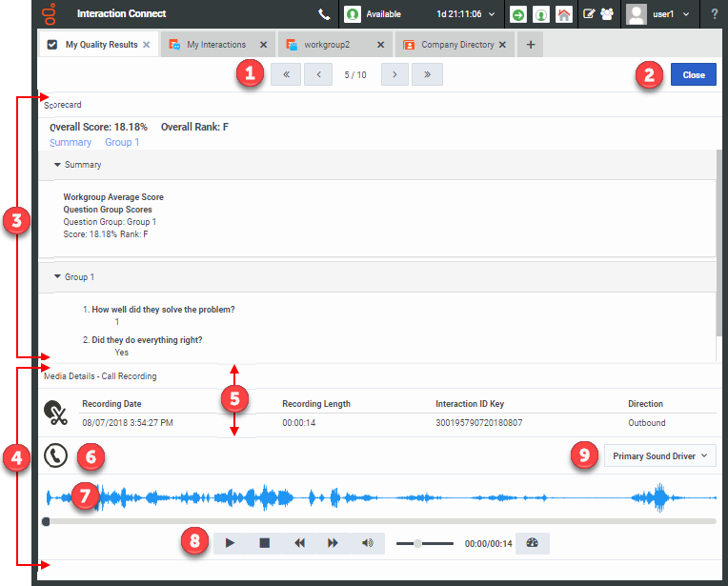
Task: Collapse the Summary section
Action: 57,165
